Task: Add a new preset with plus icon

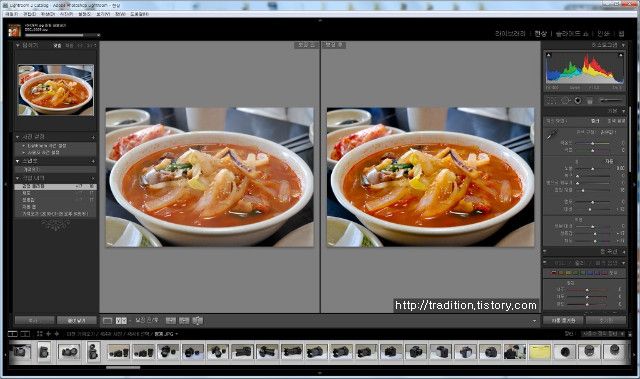Action: coord(93,137)
